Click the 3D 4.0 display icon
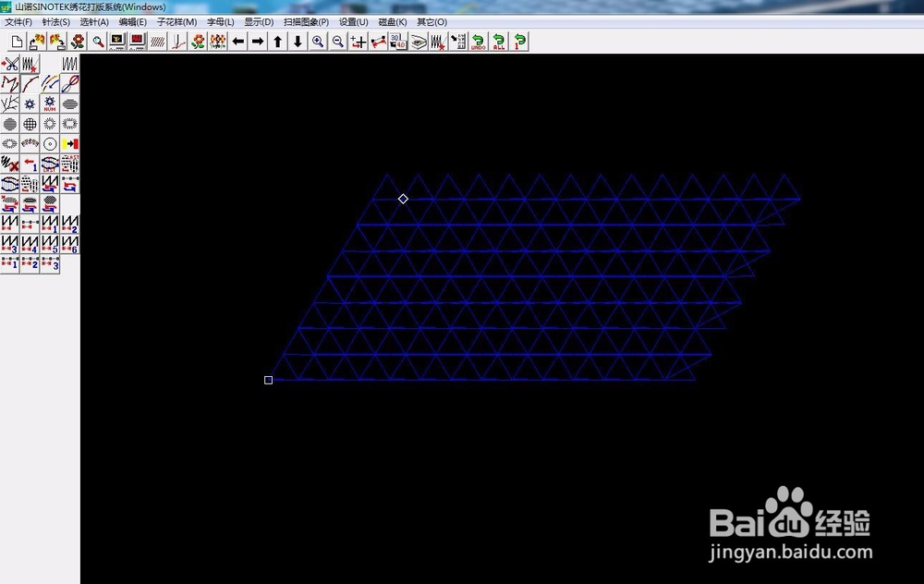Image resolution: width=924 pixels, height=584 pixels. pyautogui.click(x=397, y=42)
